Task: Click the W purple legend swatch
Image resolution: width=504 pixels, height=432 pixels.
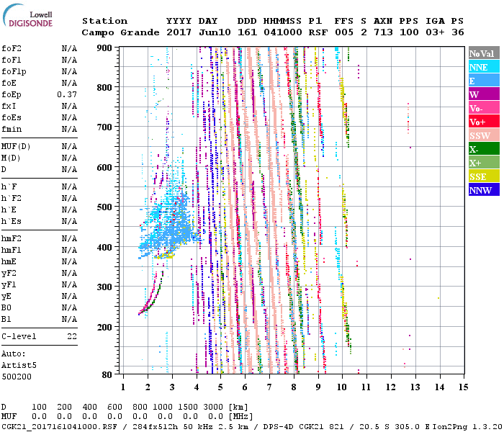Action: coord(484,94)
